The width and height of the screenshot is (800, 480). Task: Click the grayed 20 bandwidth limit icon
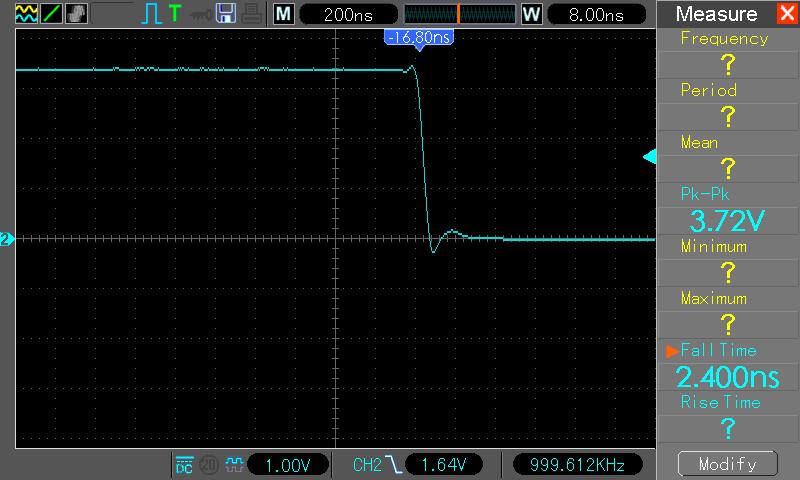(209, 465)
